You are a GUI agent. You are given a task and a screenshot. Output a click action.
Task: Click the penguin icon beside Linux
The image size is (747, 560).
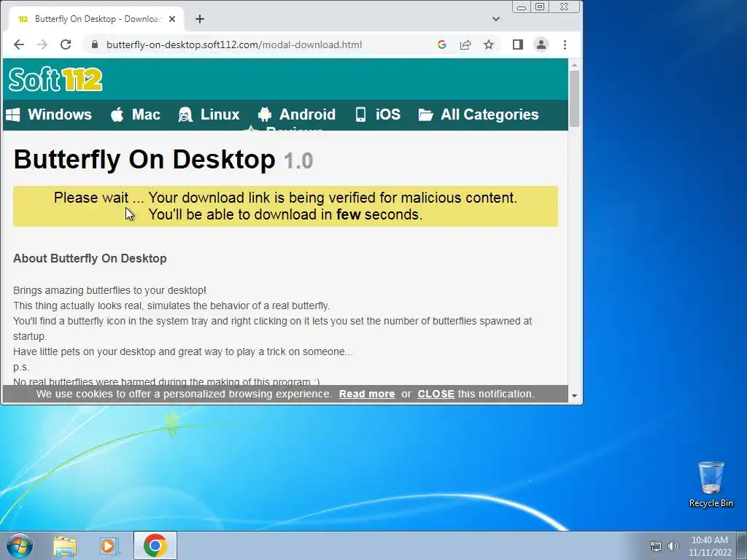click(185, 114)
